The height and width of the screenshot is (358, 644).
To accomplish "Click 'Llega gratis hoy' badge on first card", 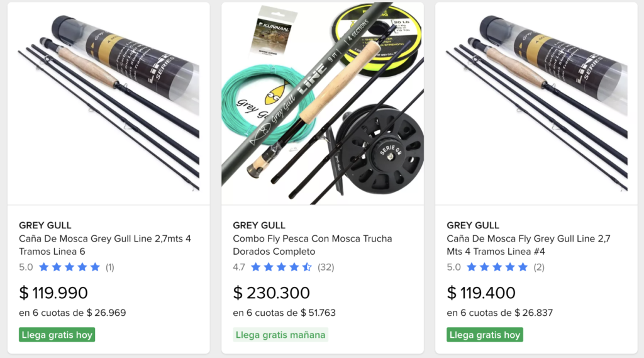I will click(57, 335).
